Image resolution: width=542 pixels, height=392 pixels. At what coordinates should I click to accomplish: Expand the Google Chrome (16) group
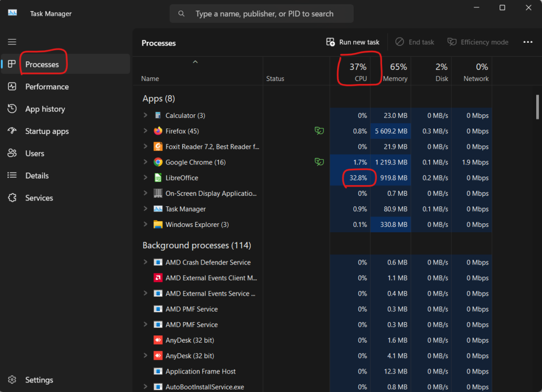tap(146, 162)
